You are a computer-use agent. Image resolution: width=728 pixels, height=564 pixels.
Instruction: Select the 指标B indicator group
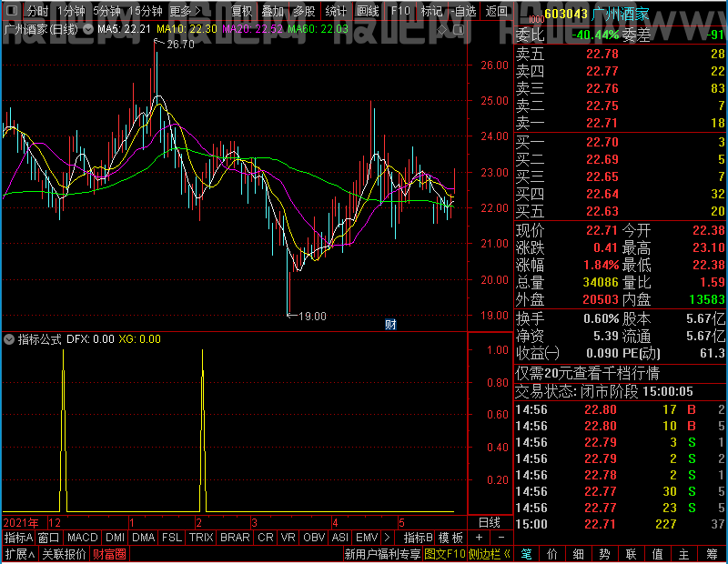(419, 538)
